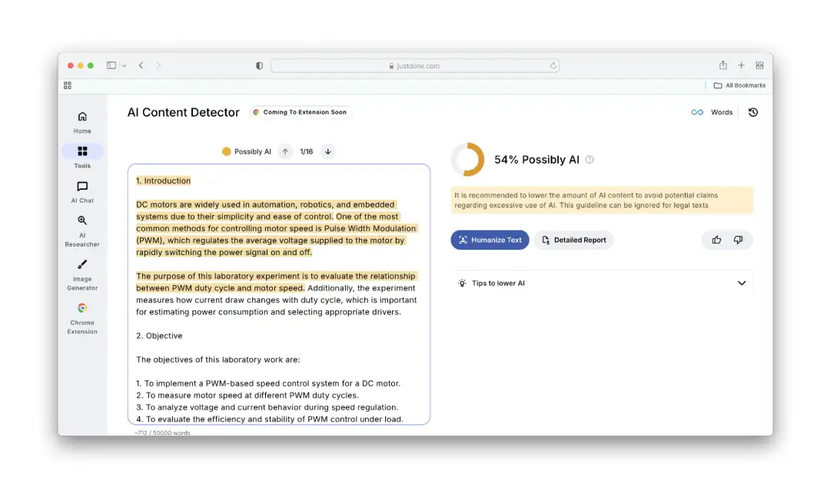Click the 1/16 highlight counter
The image size is (830, 504).
[x=306, y=151]
